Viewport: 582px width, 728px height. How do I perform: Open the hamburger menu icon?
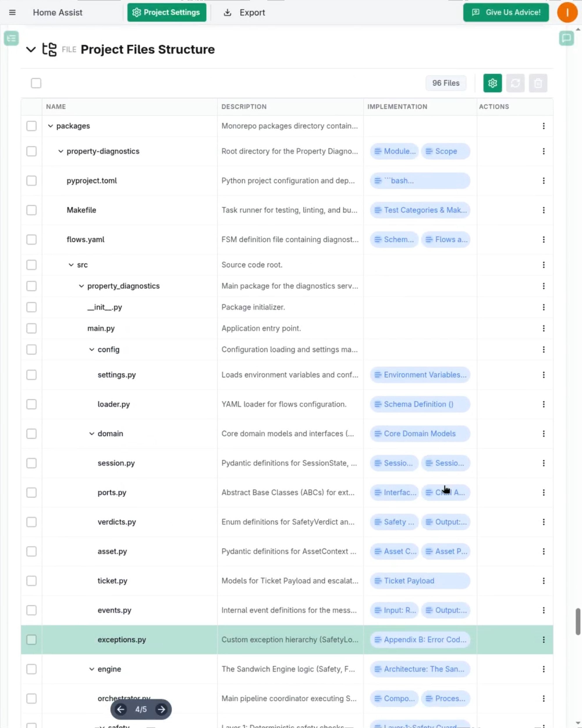tap(12, 13)
